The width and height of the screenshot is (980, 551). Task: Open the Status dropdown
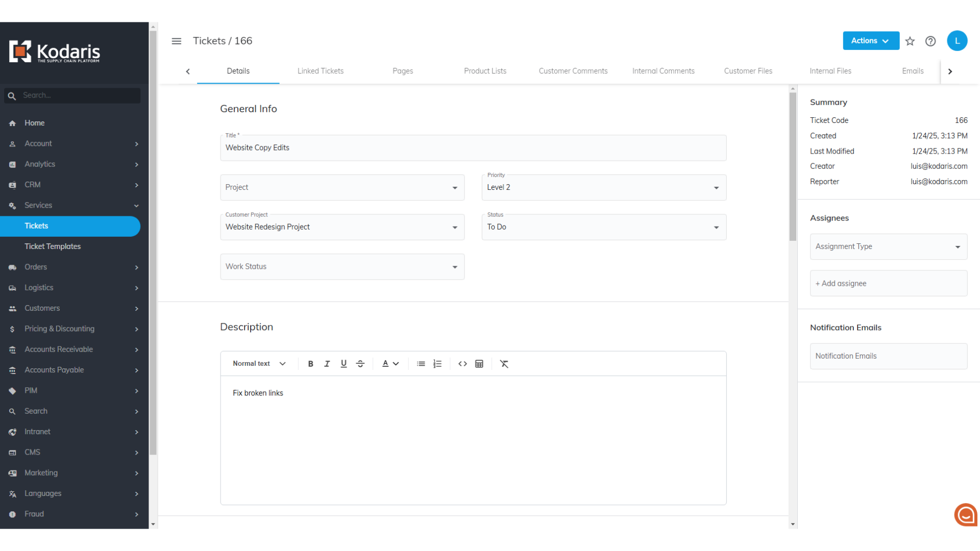click(604, 227)
